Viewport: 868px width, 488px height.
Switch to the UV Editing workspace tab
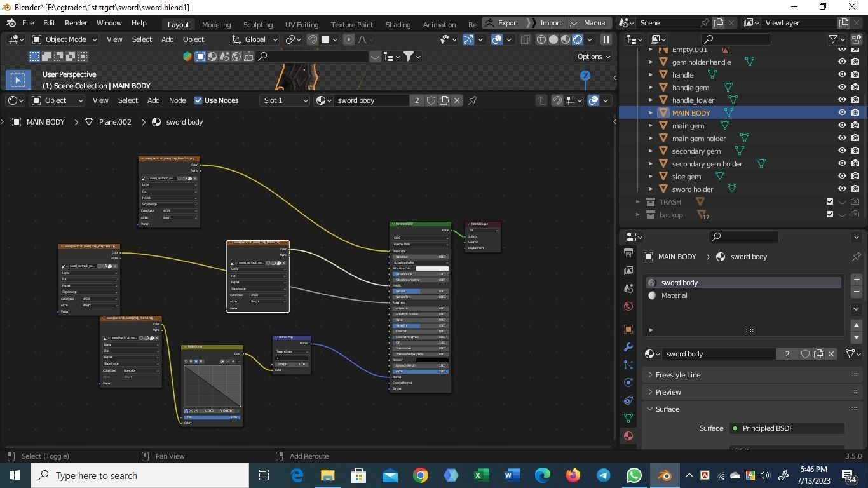[x=302, y=24]
